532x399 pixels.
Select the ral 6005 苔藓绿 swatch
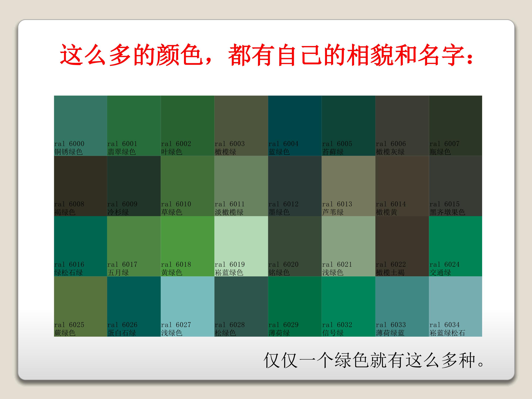349,126
